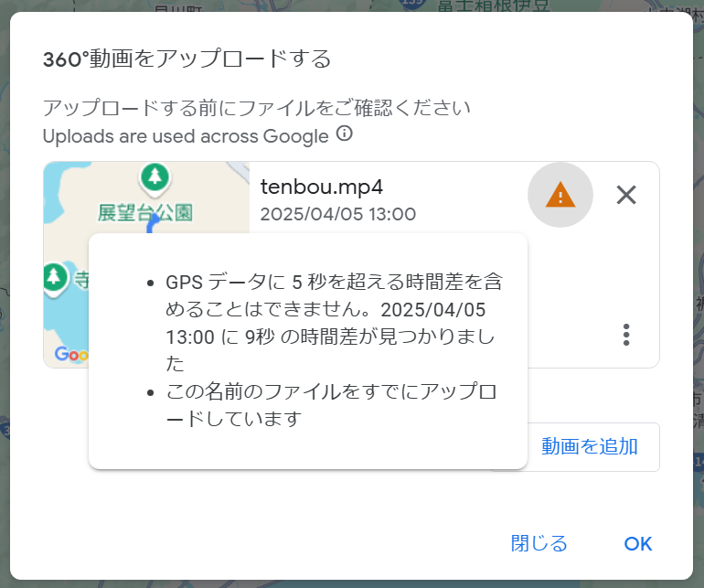Click the Uploads are used across Google text
The height and width of the screenshot is (588, 704).
[186, 136]
